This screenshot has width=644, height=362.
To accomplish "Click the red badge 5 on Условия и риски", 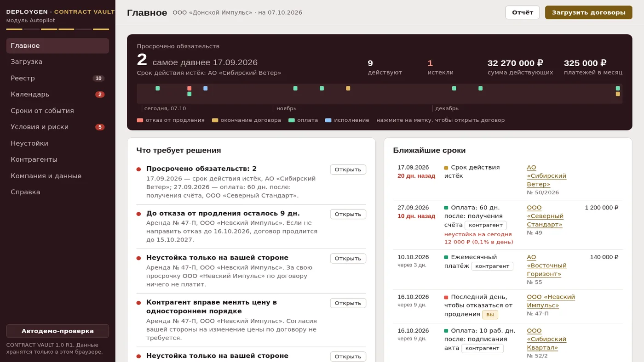I will [100, 127].
